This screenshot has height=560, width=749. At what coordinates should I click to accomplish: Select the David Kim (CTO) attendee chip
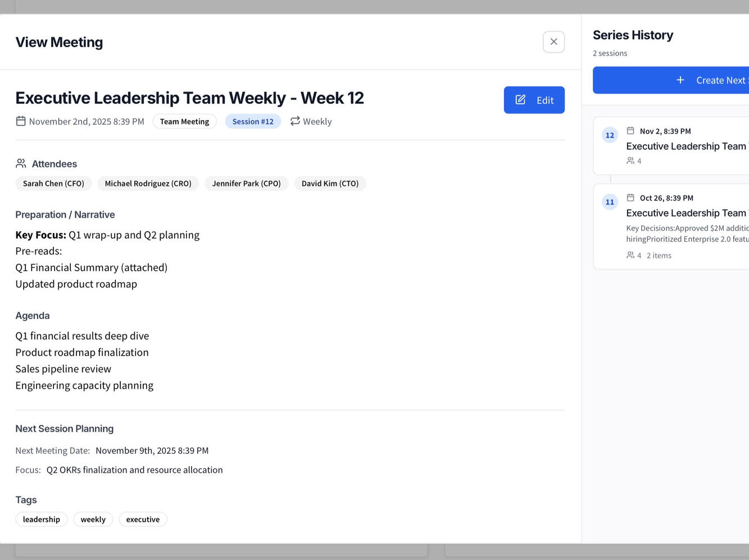[330, 184]
